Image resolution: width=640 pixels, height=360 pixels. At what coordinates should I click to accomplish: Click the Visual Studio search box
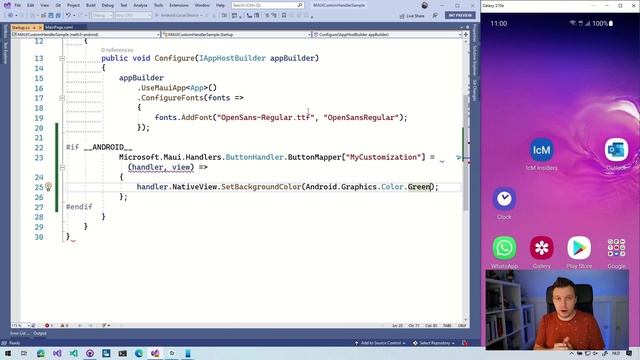click(x=267, y=5)
